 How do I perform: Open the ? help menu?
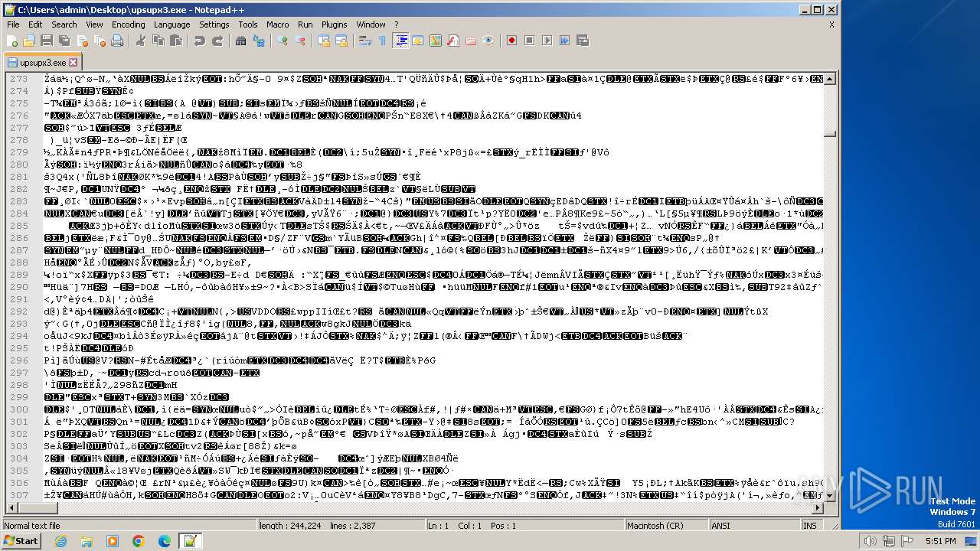click(x=396, y=24)
